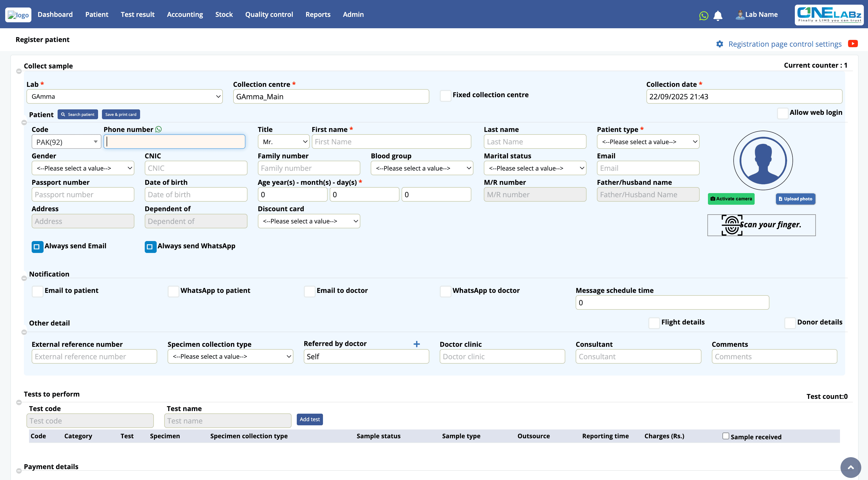Check Sample received header checkbox

tap(726, 436)
